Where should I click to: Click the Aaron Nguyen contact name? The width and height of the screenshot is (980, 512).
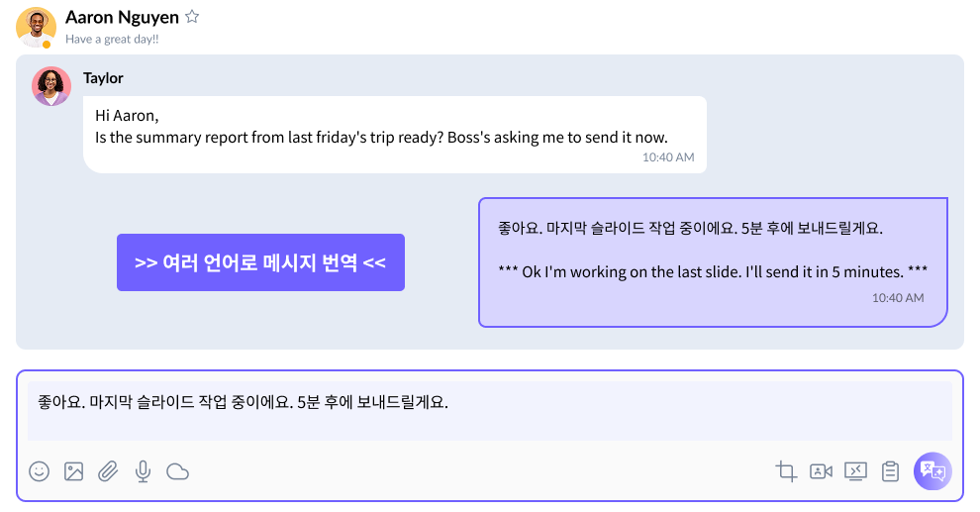point(123,17)
